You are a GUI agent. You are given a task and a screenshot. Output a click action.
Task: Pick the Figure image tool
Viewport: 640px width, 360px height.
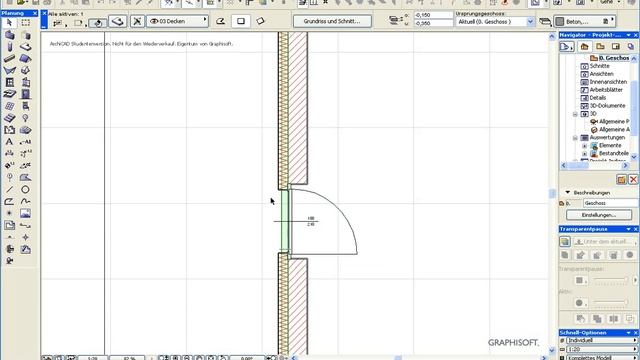(x=25, y=213)
